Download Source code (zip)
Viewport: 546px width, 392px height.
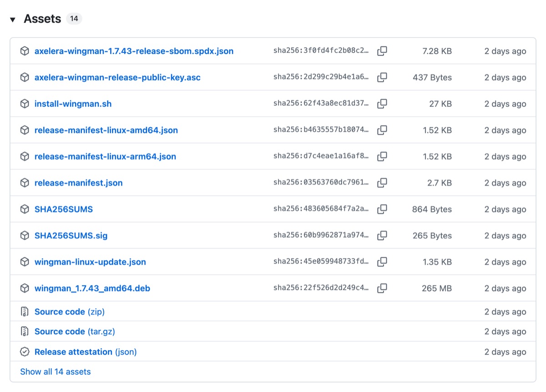tap(70, 312)
